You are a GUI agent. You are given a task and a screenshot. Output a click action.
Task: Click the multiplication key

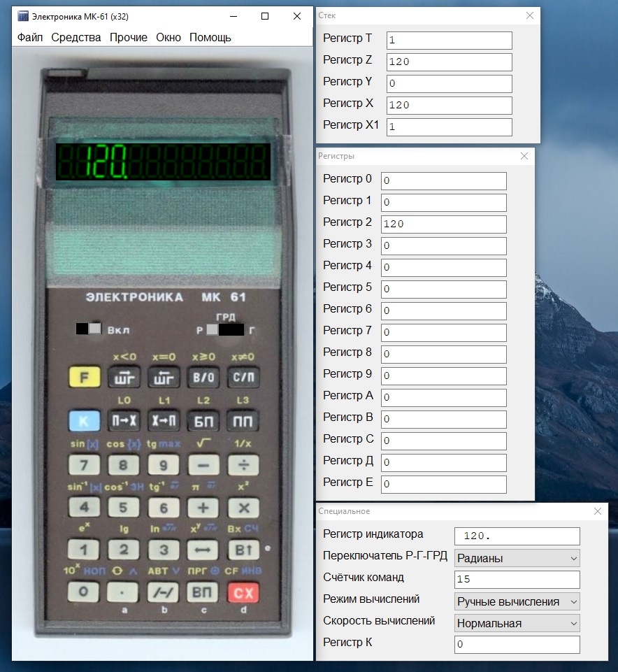(243, 508)
